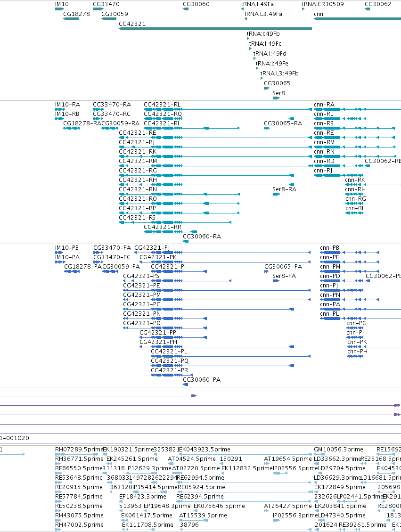
Task: Select the cnn-RJ transcript label
Action: coord(323,171)
